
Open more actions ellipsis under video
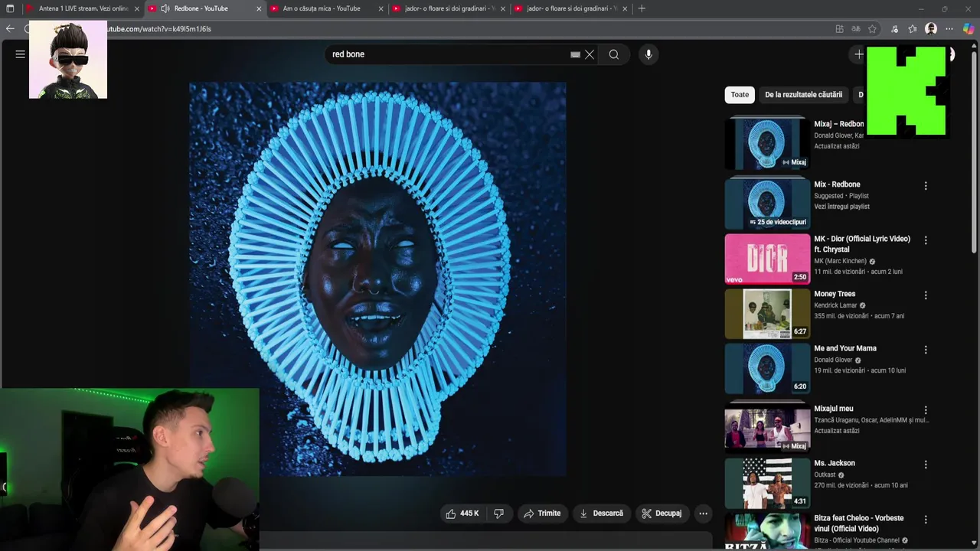pyautogui.click(x=703, y=514)
